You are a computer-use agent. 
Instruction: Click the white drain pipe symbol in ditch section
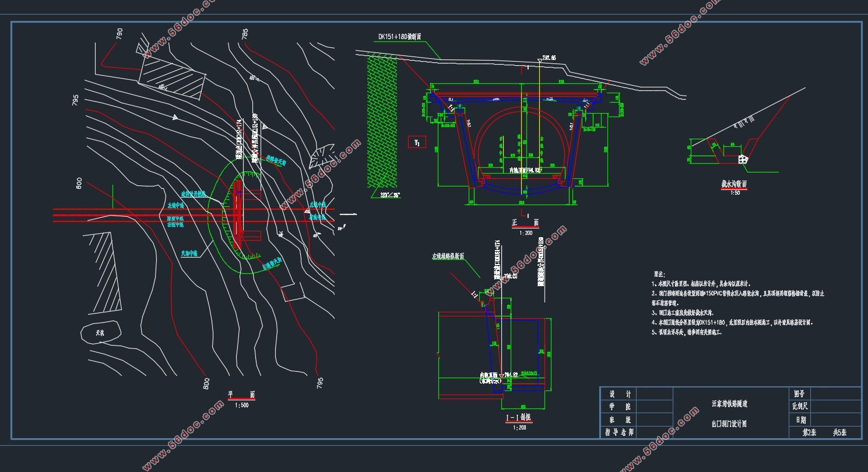tap(743, 158)
